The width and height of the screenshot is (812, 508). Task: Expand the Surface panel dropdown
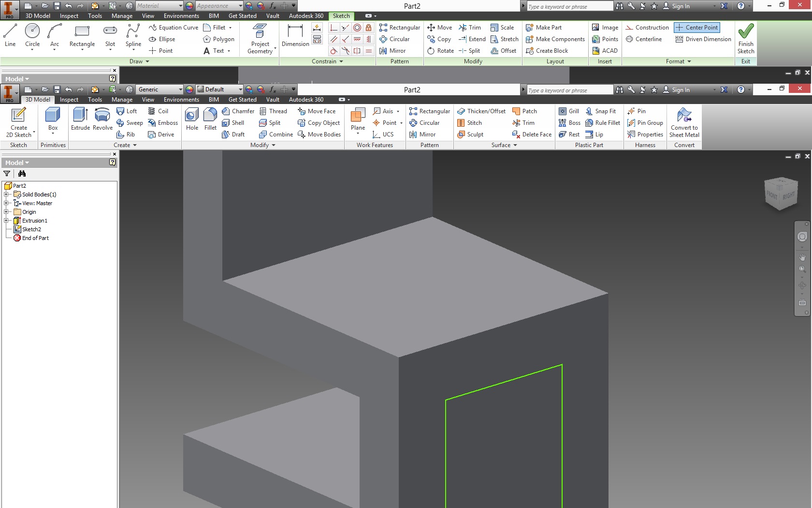(504, 145)
